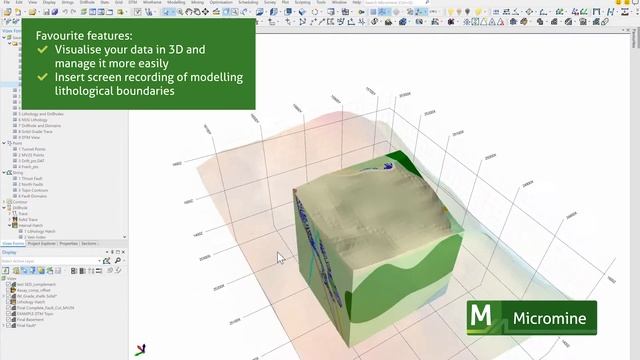
Task: Select the '6 MVJV Lithology' form
Action: [33, 120]
